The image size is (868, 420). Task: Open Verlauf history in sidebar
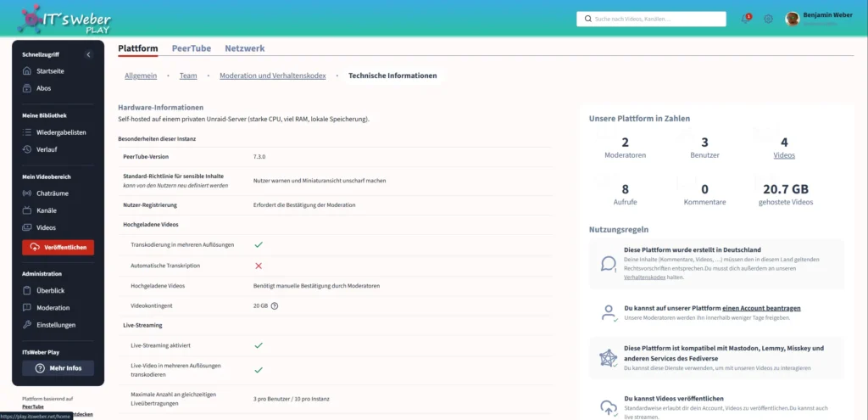tap(47, 149)
